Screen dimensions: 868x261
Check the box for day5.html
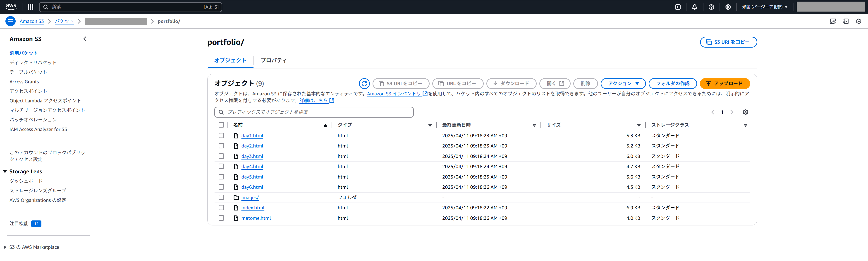pyautogui.click(x=221, y=177)
